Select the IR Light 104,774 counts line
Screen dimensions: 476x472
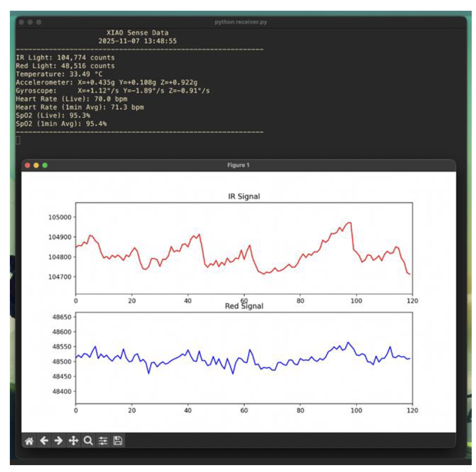tap(65, 57)
